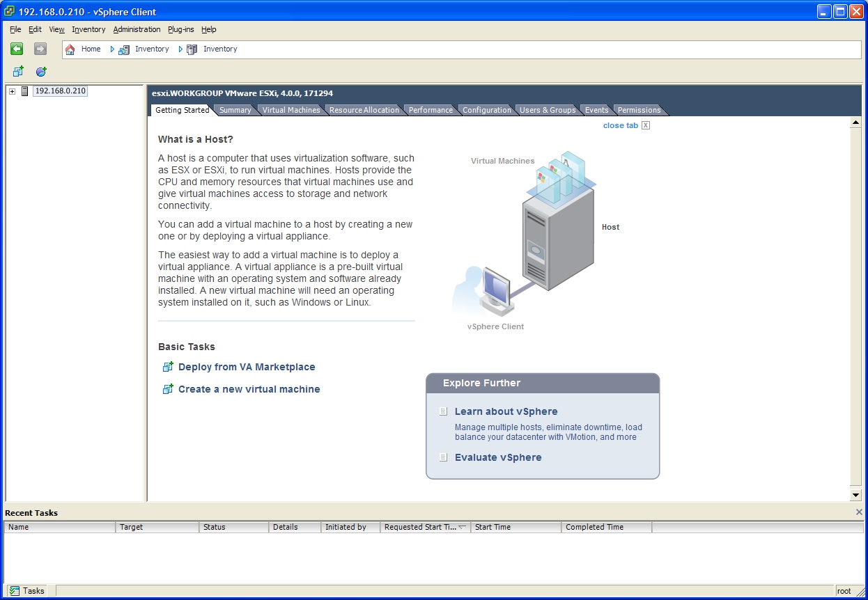Viewport: 868px width, 600px height.
Task: Click the second Inventory breadcrumb icon
Action: tap(192, 49)
